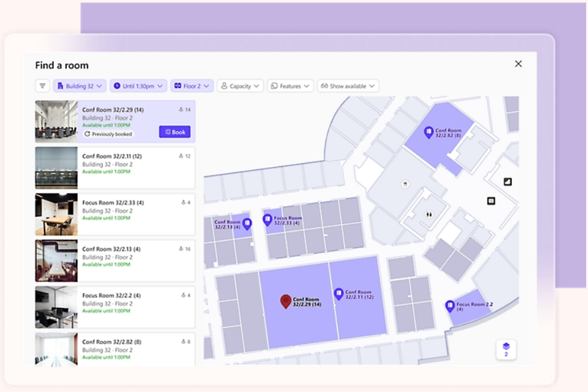Click Conf Room 32/2.29 (14) map label
588x392 pixels.
[307, 302]
